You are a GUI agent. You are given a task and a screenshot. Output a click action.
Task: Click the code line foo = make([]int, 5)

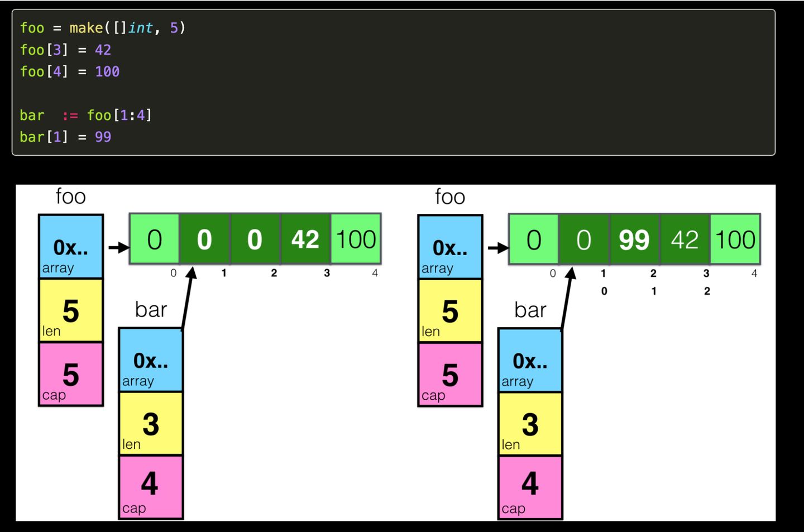point(103,27)
